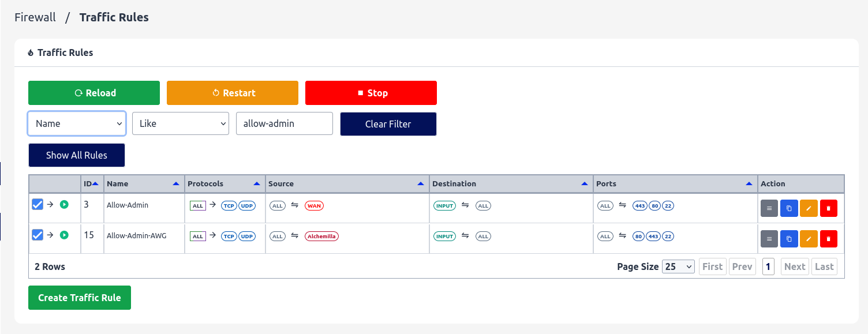Click the green play icon for rule 15
This screenshot has width=868, height=334.
coord(64,235)
